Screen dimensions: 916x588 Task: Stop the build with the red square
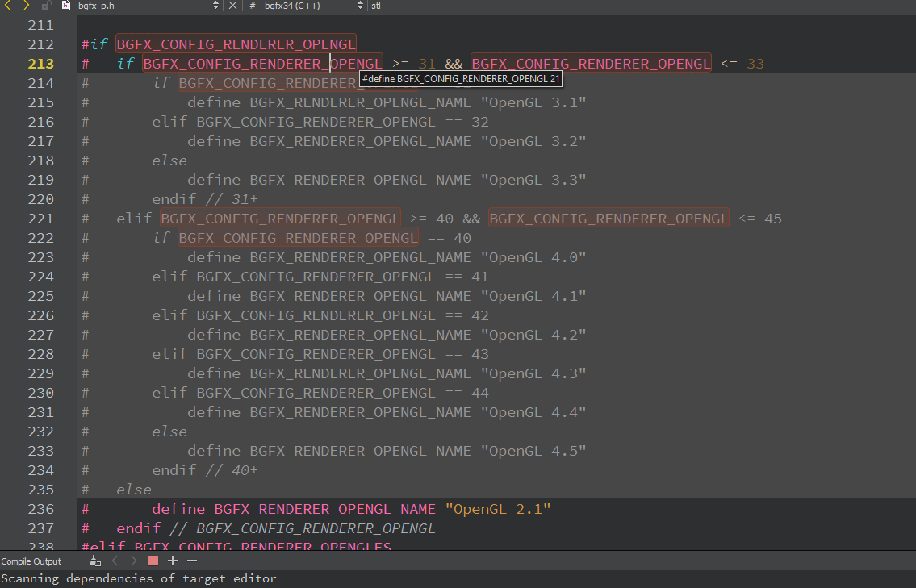153,560
